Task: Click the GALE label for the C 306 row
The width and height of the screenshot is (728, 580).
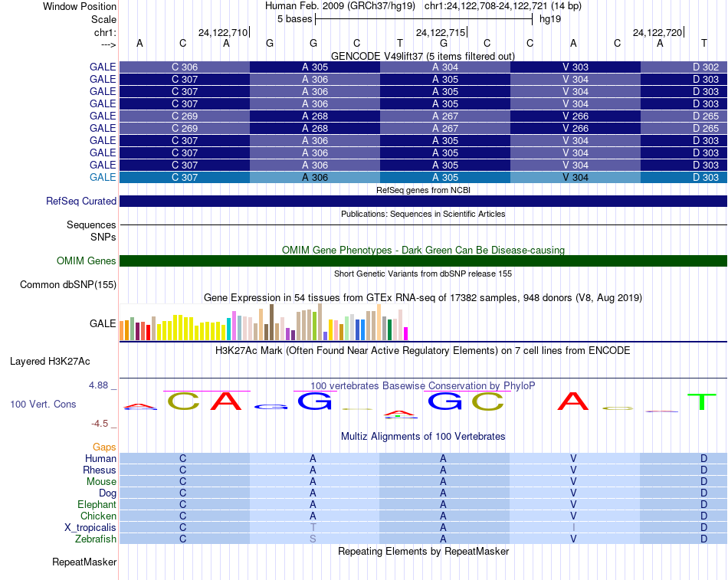Action: pos(103,67)
